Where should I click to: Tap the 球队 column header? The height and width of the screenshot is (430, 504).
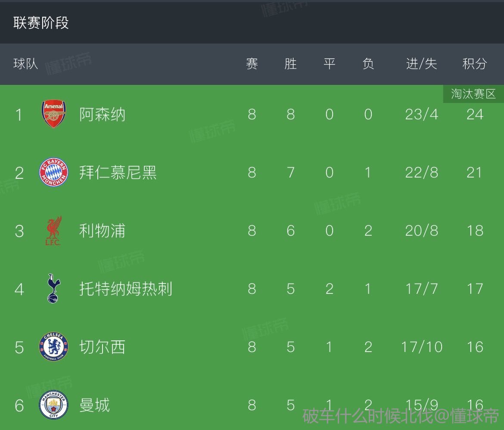[x=26, y=64]
